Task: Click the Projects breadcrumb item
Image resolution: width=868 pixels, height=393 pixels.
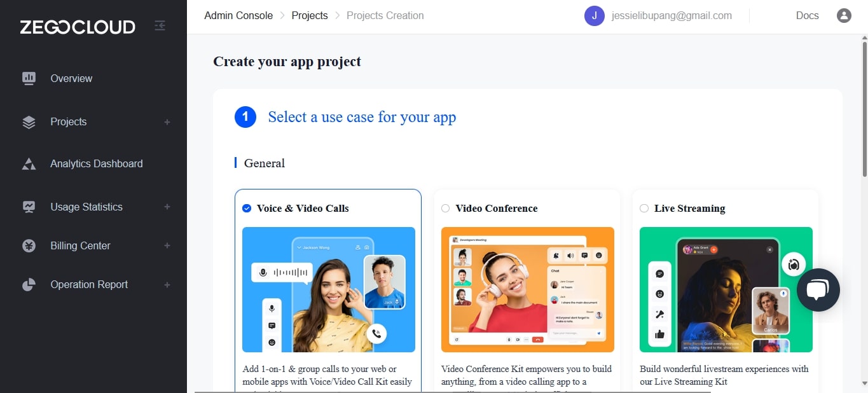Action: [x=310, y=15]
